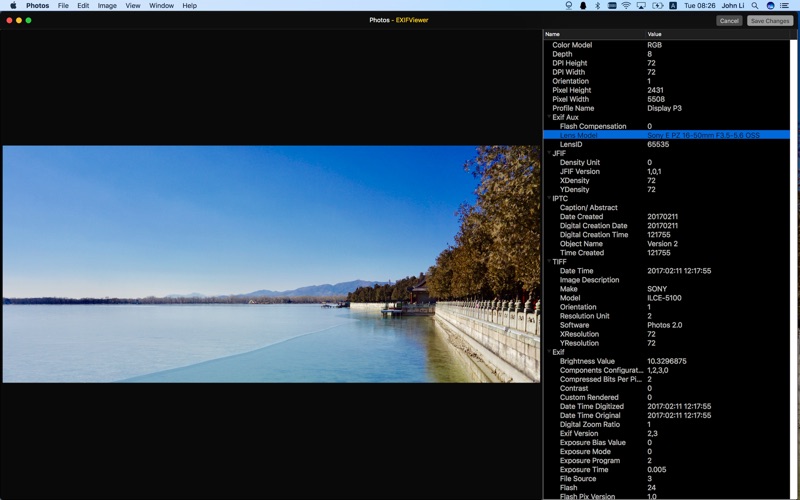
Task: Click the lake panorama photo preview
Action: tap(270, 264)
